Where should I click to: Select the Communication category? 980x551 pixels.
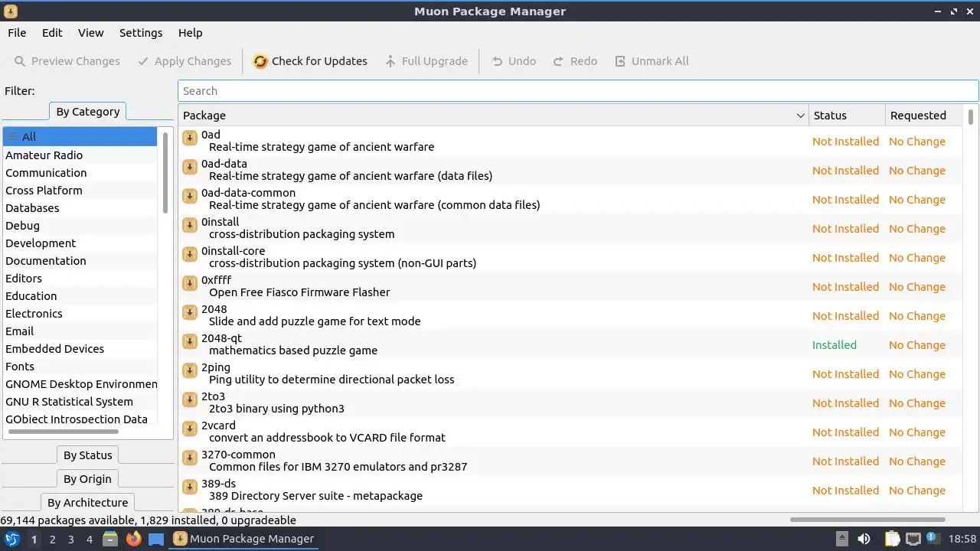click(x=80, y=173)
